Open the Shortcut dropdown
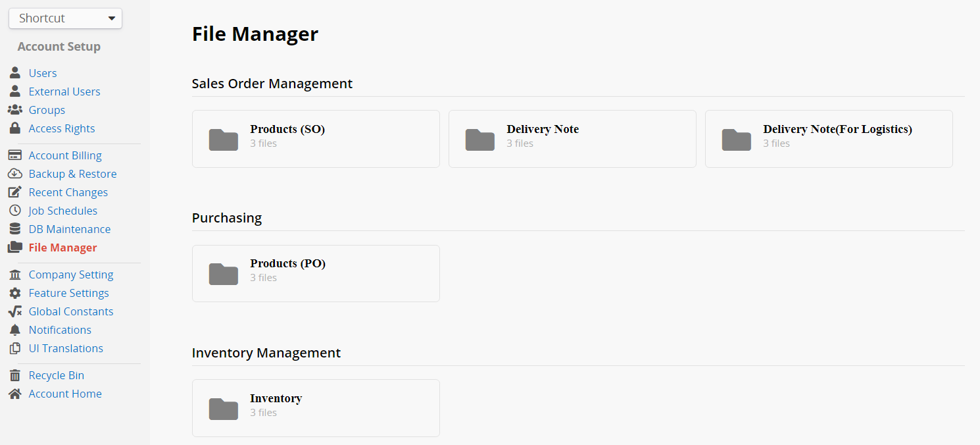The image size is (980, 445). click(65, 18)
